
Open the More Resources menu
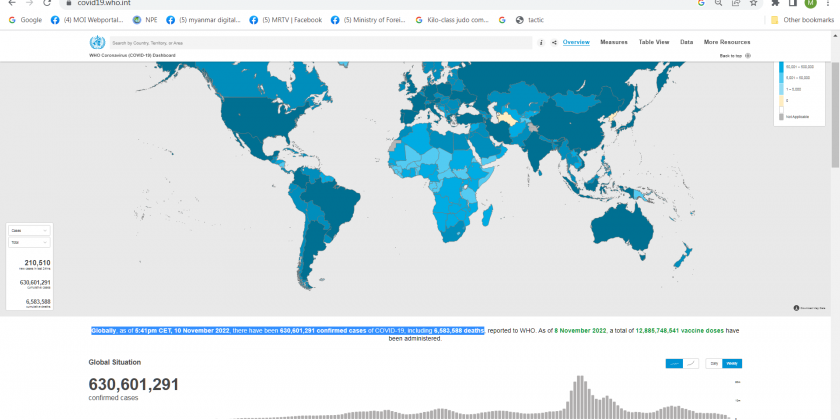coord(726,42)
